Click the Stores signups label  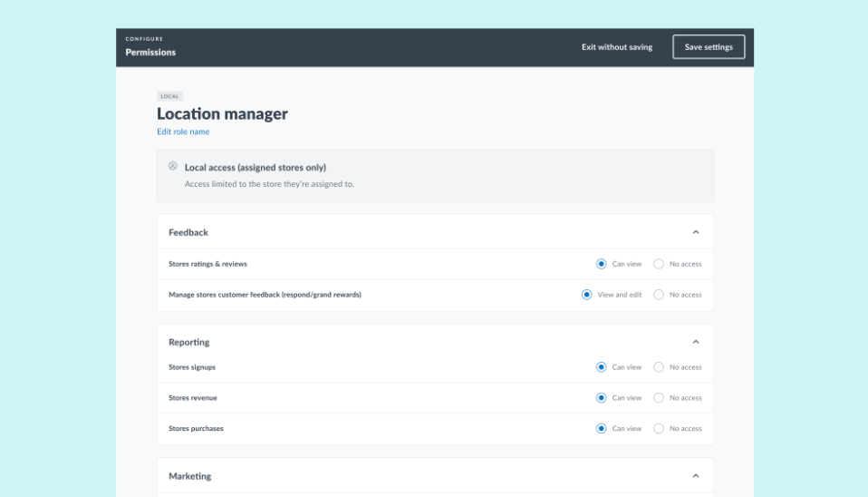tap(192, 366)
